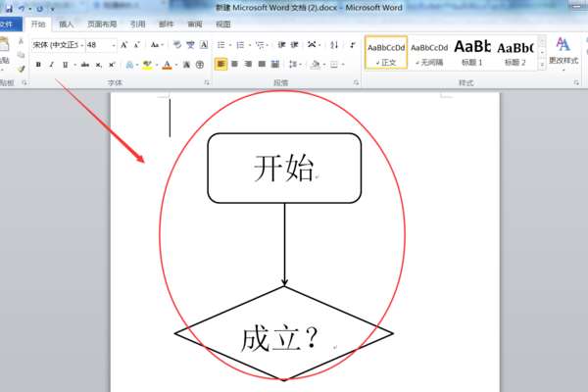Open the font size dropdown
Screen dimensions: 588x392
point(114,45)
